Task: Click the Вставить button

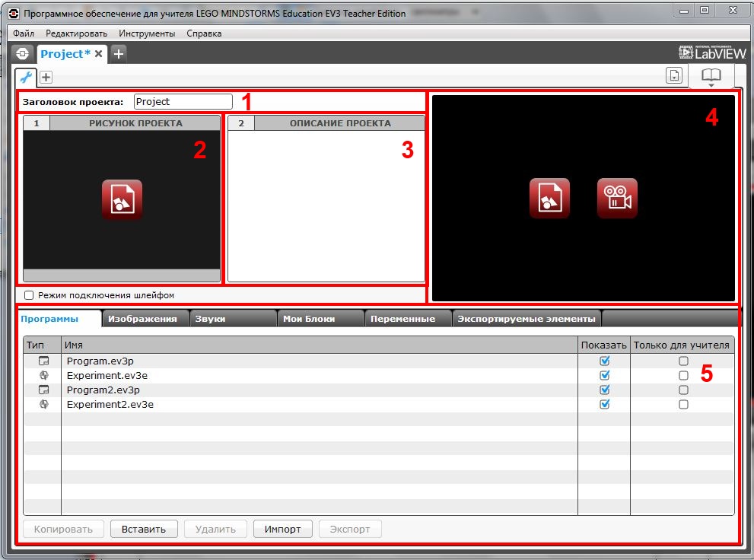Action: click(143, 530)
